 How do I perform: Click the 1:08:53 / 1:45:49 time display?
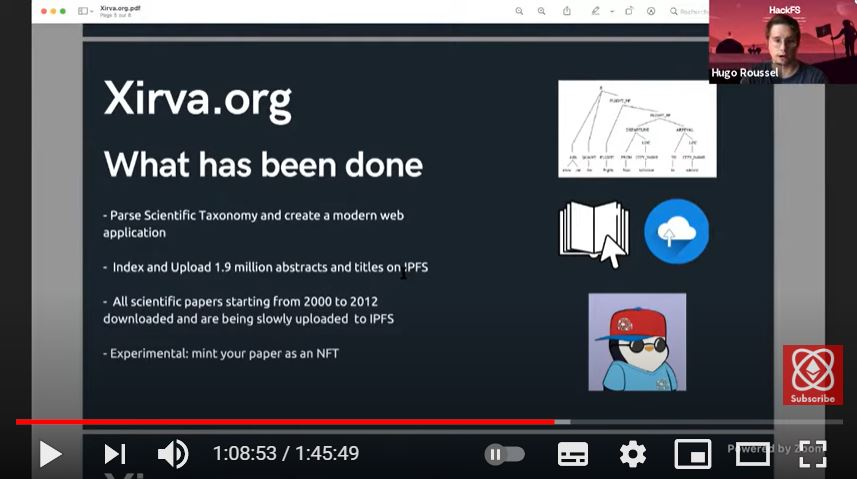coord(286,453)
